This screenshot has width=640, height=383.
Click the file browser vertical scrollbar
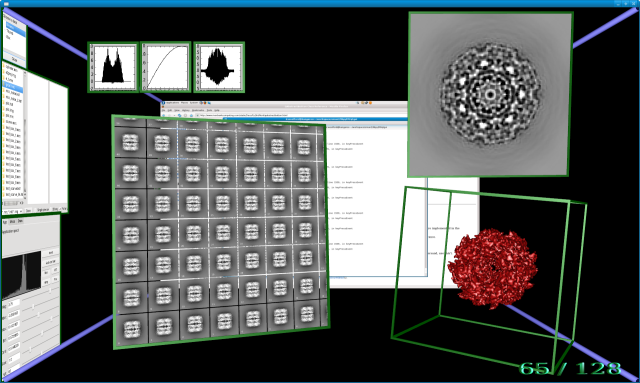coord(25,135)
